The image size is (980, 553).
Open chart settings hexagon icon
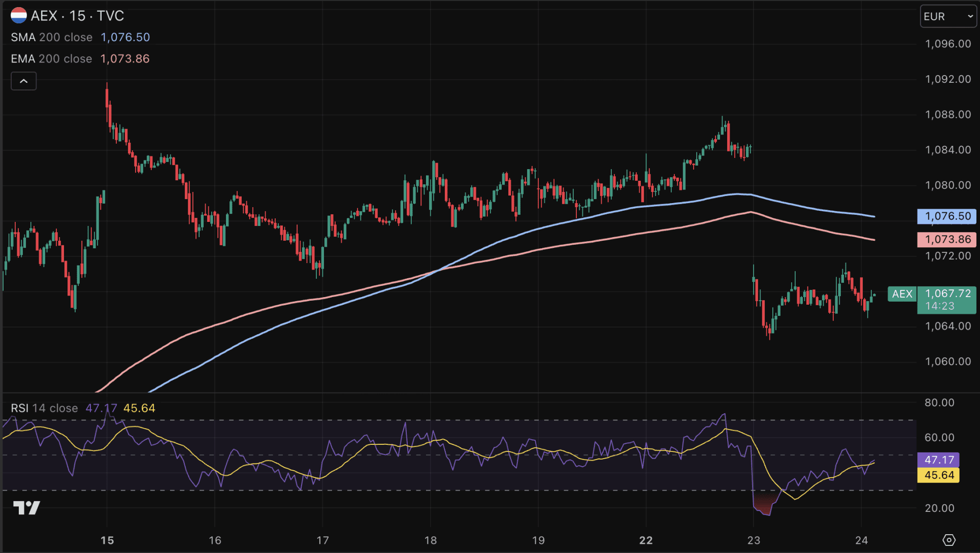(949, 540)
